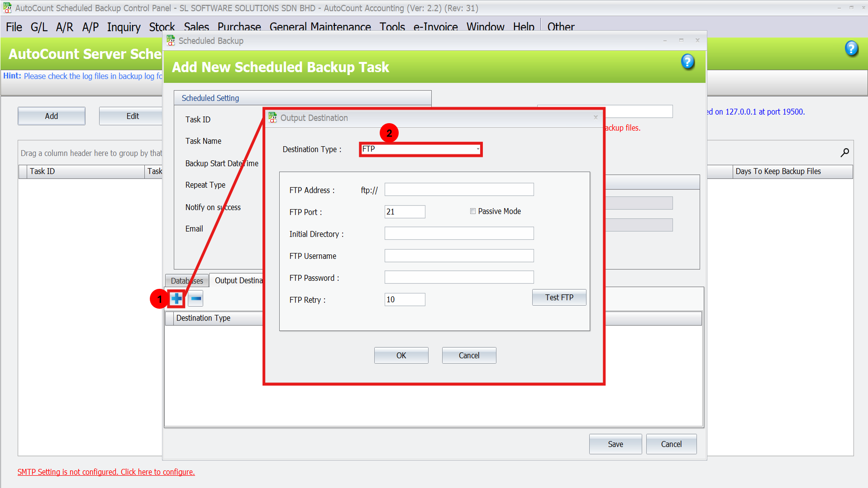Close the Output Destination dialog
The image size is (868, 488).
coord(596,118)
